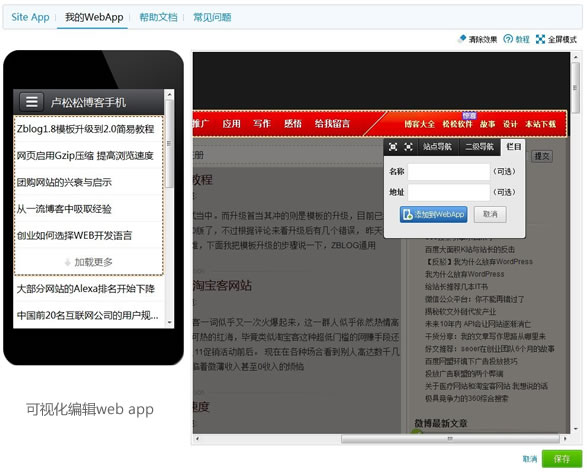588x472 pixels.
Task: Select the 栏目 popup tab
Action: tap(513, 147)
